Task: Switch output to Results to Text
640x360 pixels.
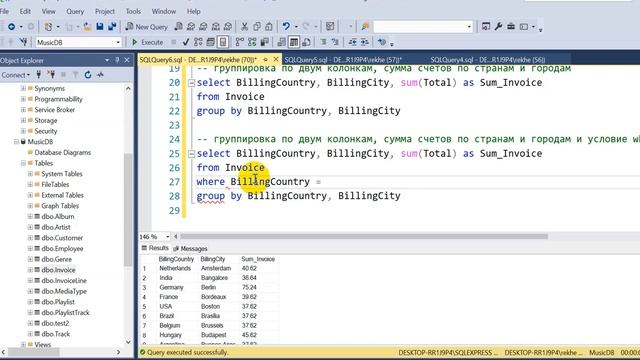Action: 282,42
